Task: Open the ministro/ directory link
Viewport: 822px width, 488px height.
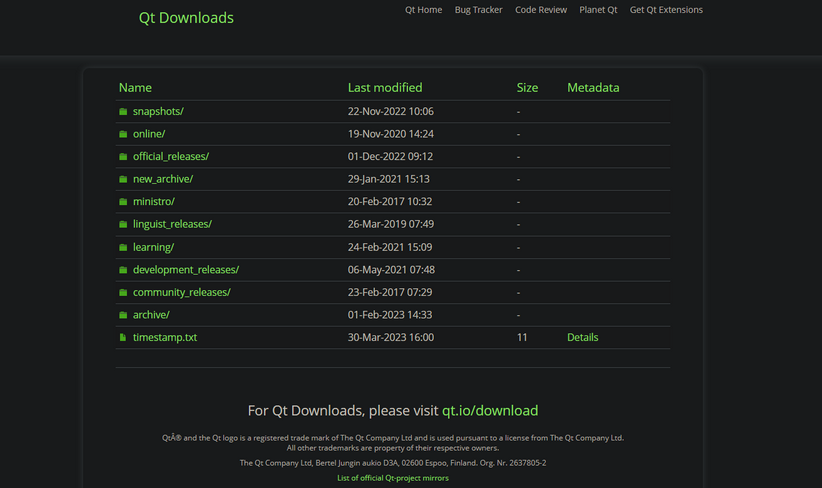Action: (154, 201)
